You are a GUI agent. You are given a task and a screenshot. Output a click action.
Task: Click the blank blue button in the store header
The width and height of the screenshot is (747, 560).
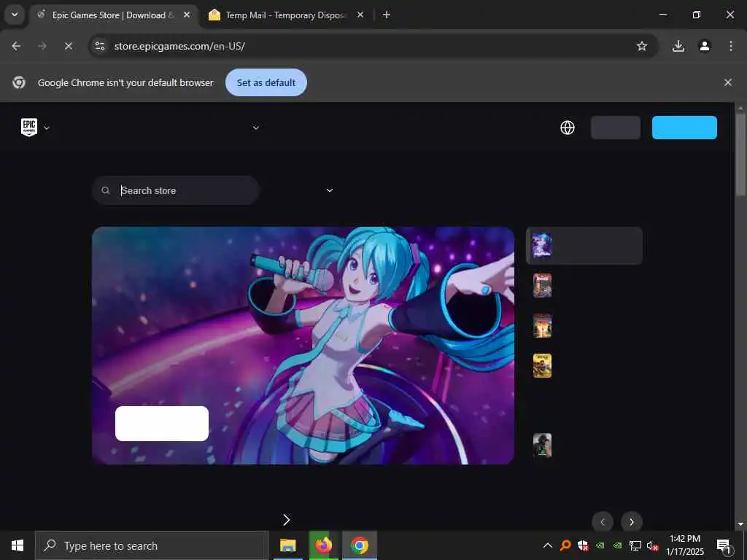coord(684,128)
